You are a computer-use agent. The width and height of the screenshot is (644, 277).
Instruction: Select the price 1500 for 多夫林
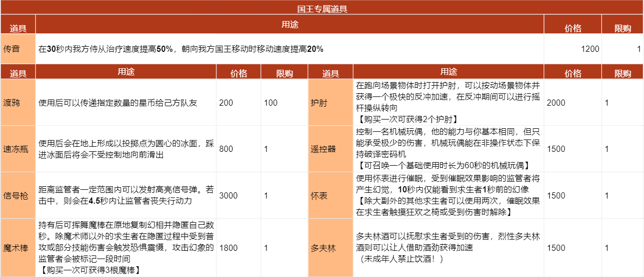[556, 248]
